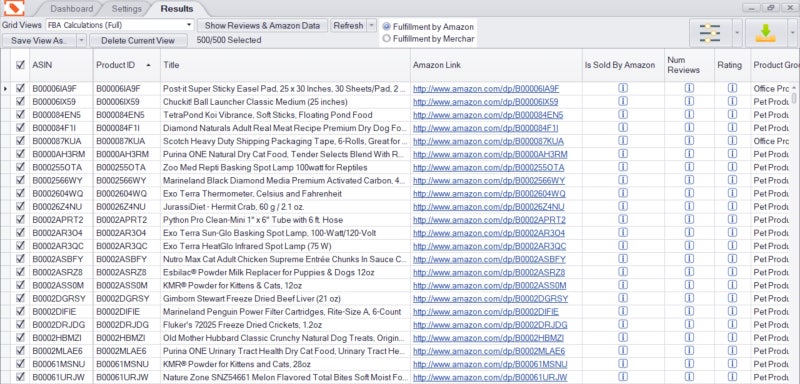The width and height of the screenshot is (800, 384).
Task: Click the Title column header
Action: (x=285, y=65)
